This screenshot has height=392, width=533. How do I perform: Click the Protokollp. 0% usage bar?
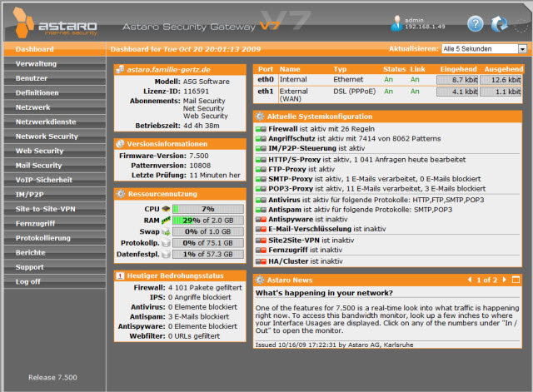coord(208,243)
